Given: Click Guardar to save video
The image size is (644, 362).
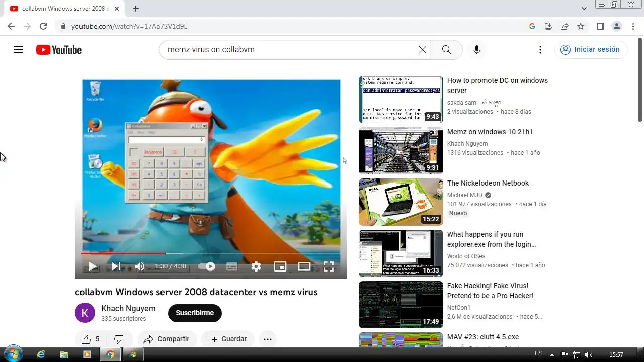Looking at the screenshot, I should [x=227, y=339].
